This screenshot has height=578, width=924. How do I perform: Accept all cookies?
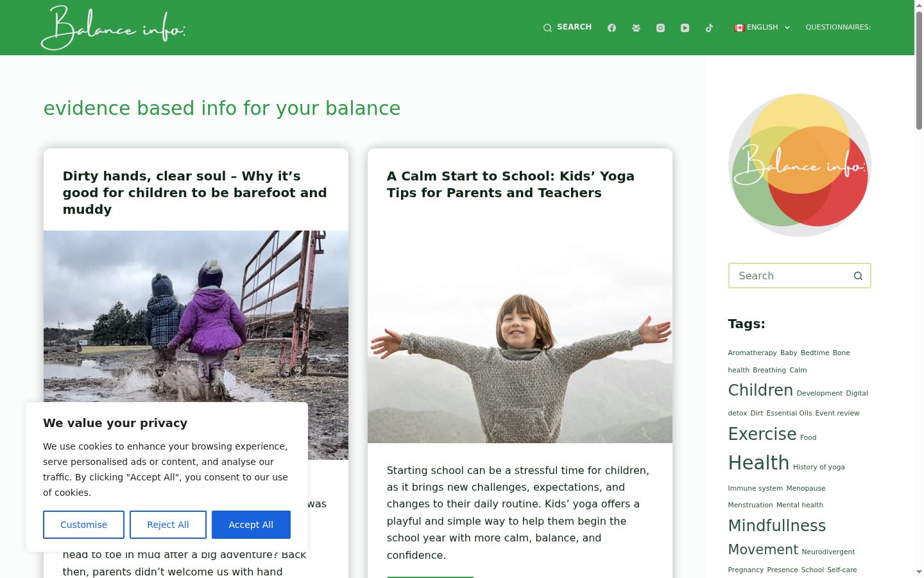(x=251, y=525)
